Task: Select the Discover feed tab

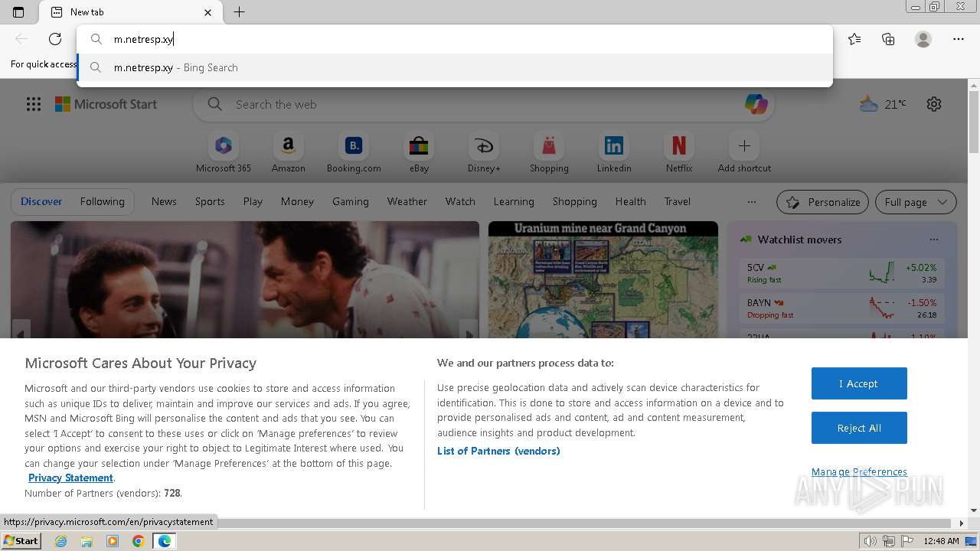Action: coord(41,201)
